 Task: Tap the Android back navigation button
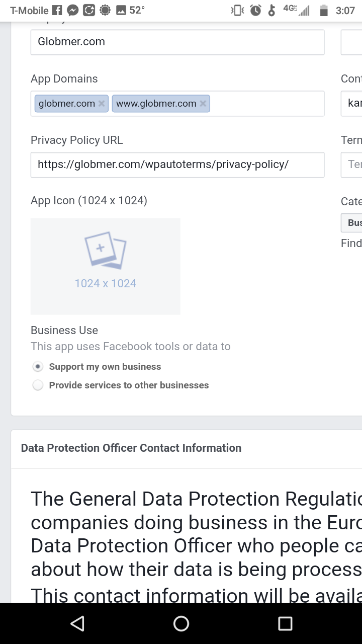[x=77, y=624]
